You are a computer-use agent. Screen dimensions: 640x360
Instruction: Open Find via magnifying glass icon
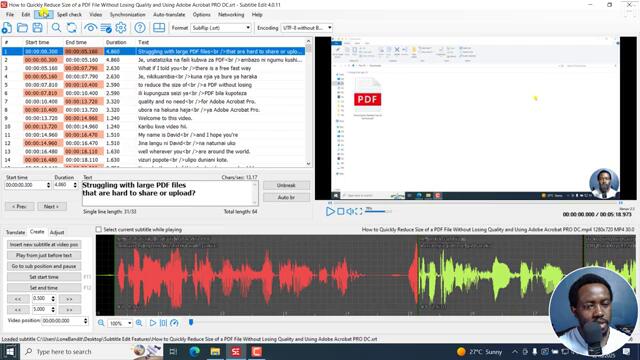56,28
